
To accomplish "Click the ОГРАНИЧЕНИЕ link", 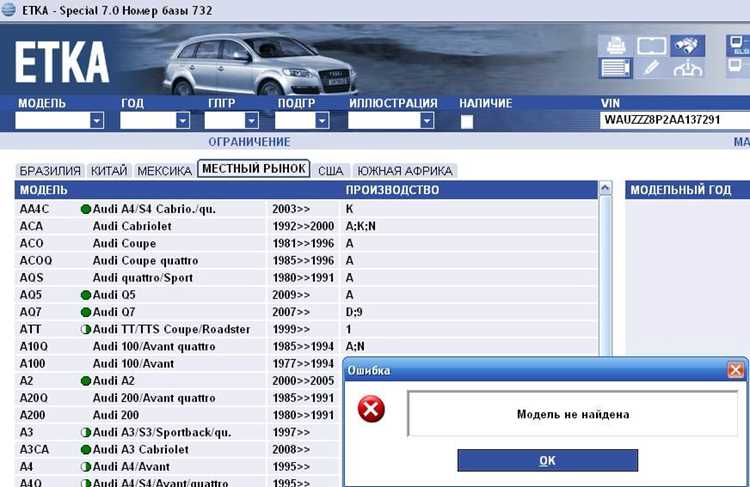I will (x=249, y=142).
